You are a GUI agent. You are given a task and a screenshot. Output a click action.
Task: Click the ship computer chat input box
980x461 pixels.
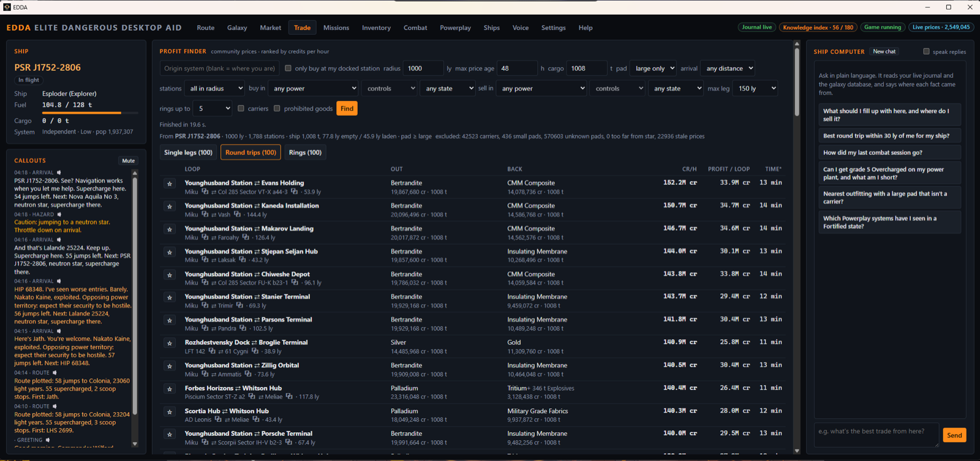coord(876,435)
